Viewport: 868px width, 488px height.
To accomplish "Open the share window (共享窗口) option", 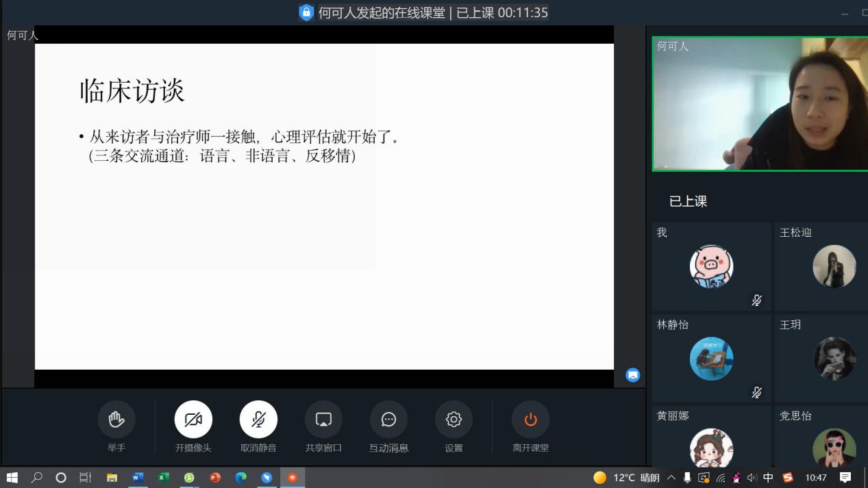I will click(x=323, y=419).
